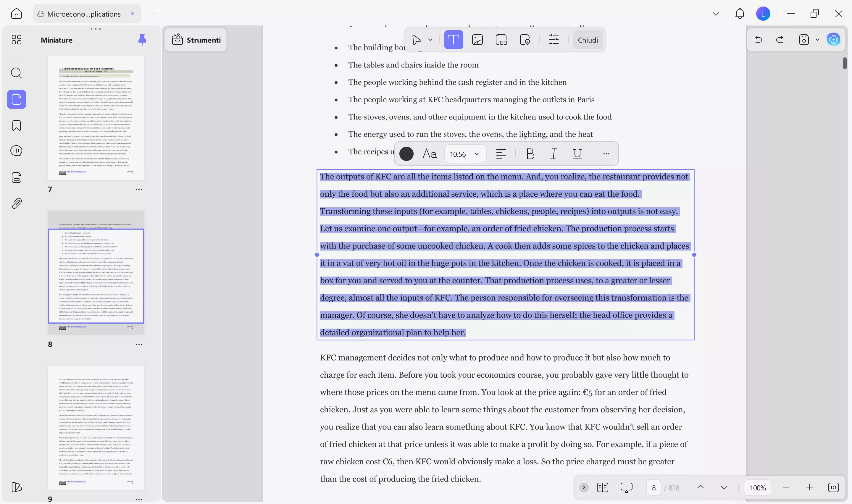Open the bookmarks panel icon

(x=16, y=126)
